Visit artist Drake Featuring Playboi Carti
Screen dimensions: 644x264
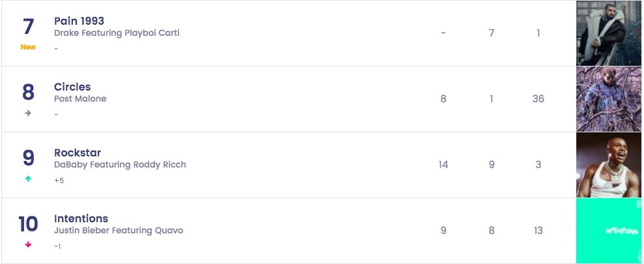pos(117,33)
